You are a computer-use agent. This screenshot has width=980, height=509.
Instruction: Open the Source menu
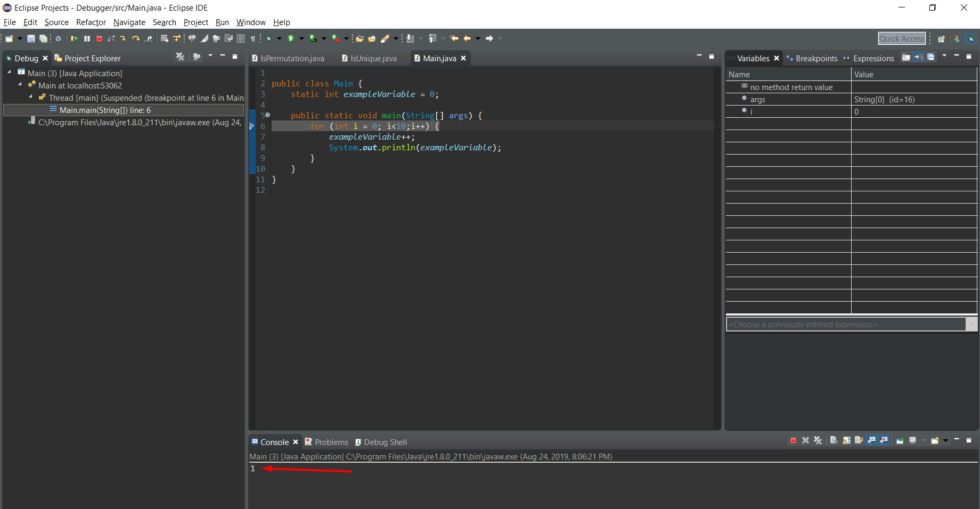[x=56, y=22]
